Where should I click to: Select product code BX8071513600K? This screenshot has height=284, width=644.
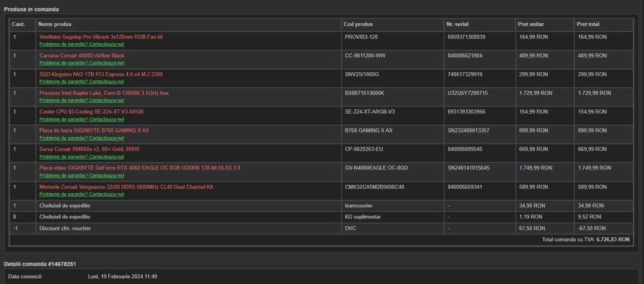[x=365, y=93]
